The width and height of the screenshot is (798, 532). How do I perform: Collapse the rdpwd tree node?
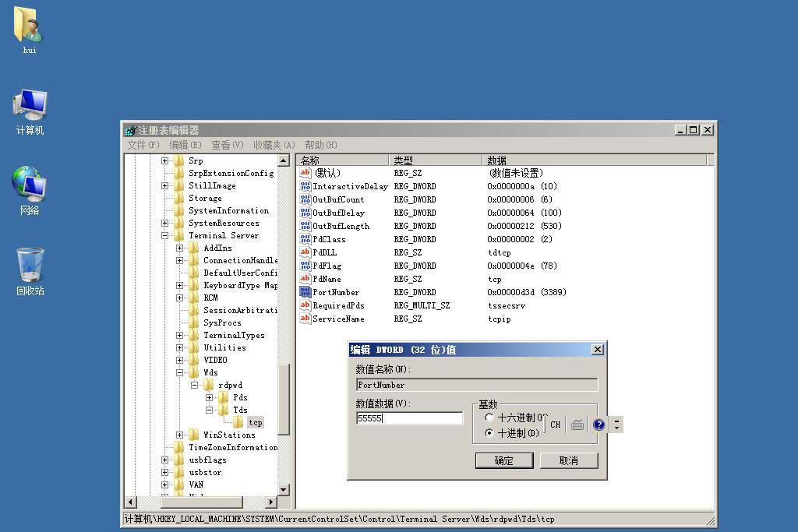point(194,385)
